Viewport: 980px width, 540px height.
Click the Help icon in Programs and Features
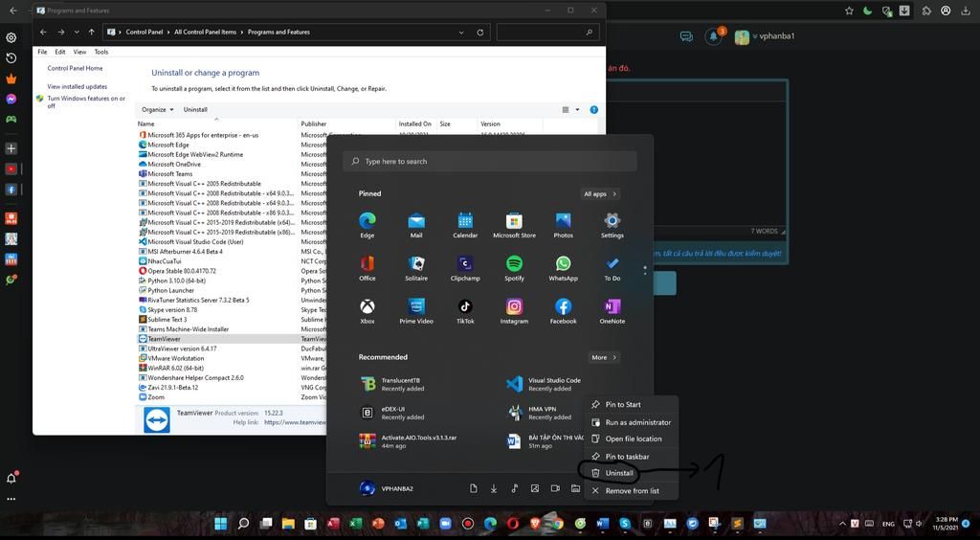click(593, 109)
